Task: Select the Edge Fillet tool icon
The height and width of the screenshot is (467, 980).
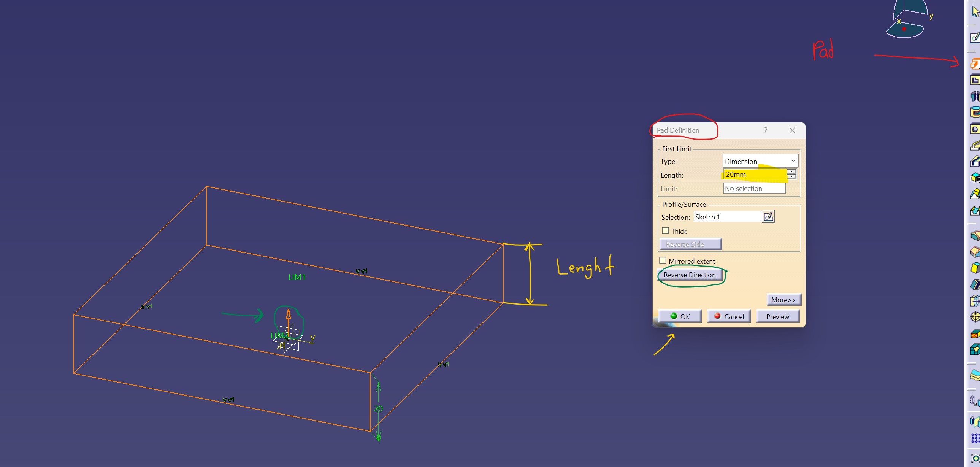Action: click(975, 236)
